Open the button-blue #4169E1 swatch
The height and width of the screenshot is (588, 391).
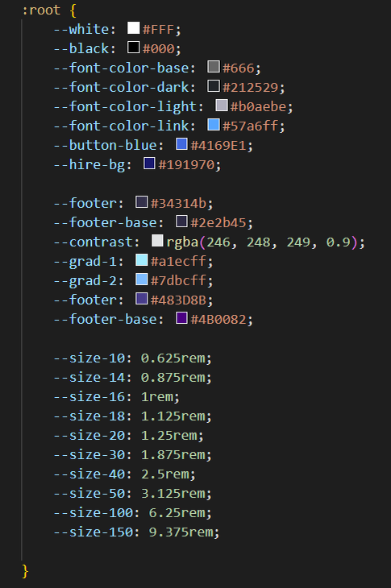181,143
